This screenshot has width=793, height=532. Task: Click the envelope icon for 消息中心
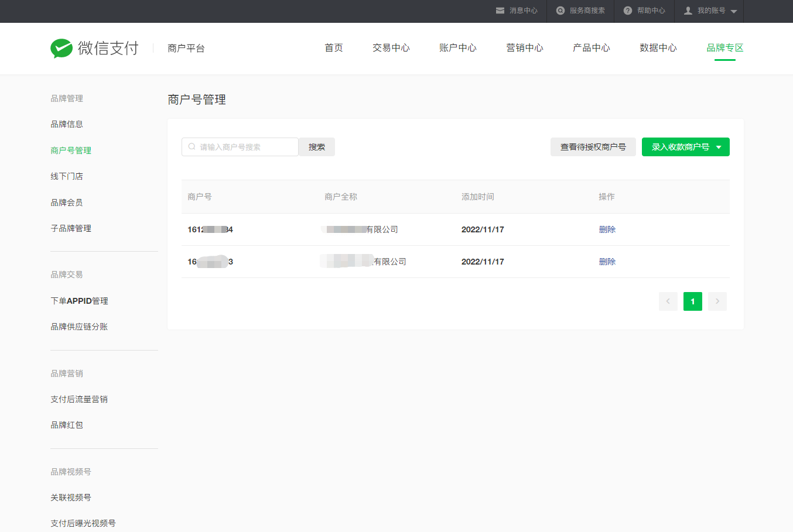500,11
